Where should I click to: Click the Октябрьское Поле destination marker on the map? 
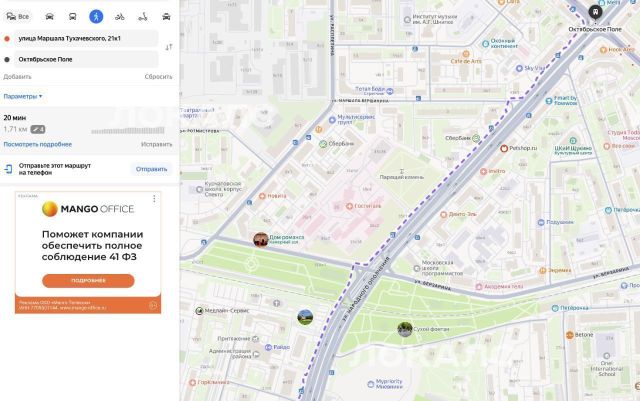coord(596,12)
